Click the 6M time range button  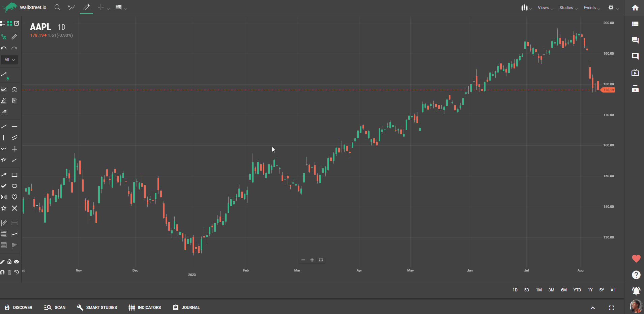pos(564,290)
